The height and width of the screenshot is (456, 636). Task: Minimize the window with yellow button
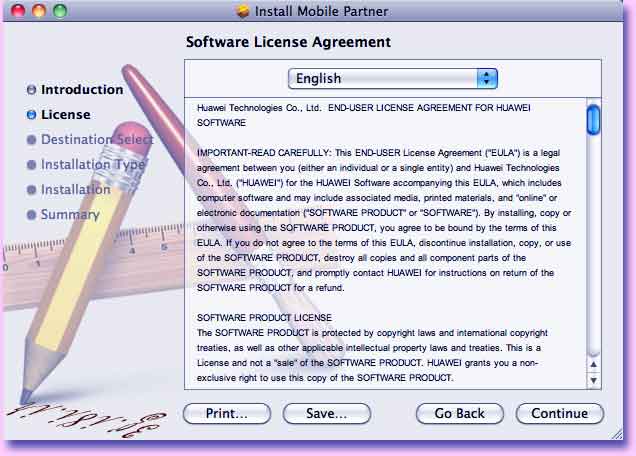(39, 10)
